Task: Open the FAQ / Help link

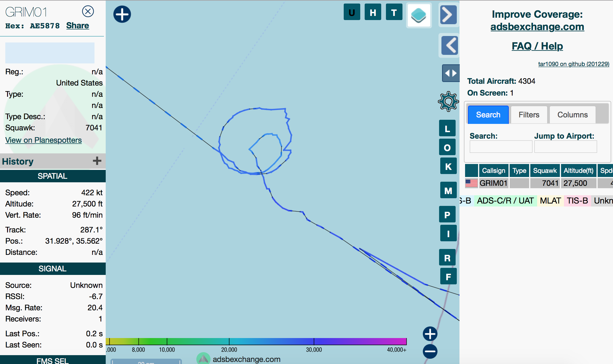Action: [537, 46]
